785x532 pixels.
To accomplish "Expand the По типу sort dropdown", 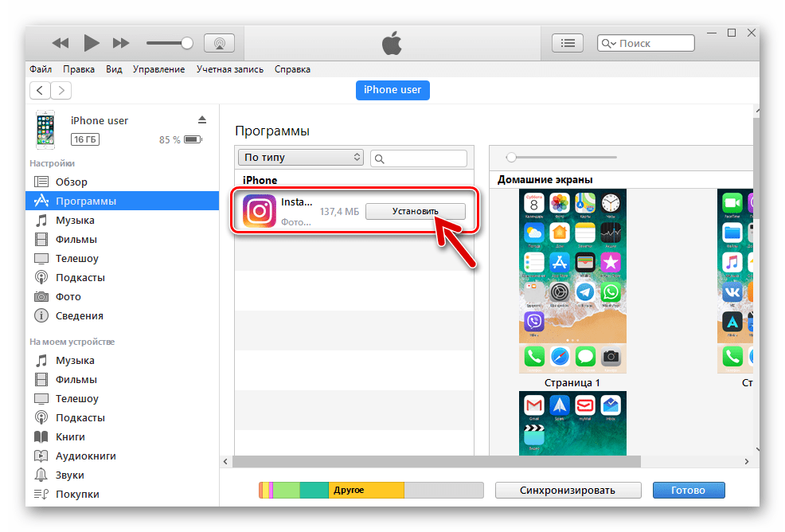I will click(301, 158).
